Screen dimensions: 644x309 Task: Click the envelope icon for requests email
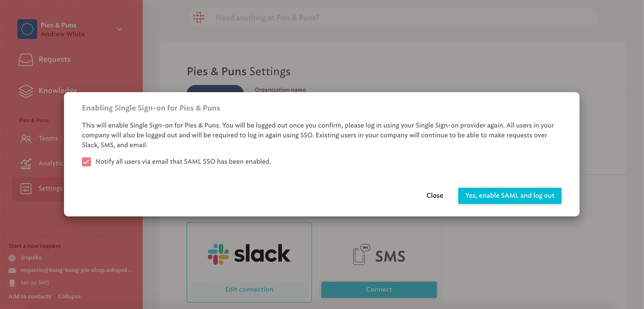[12, 270]
